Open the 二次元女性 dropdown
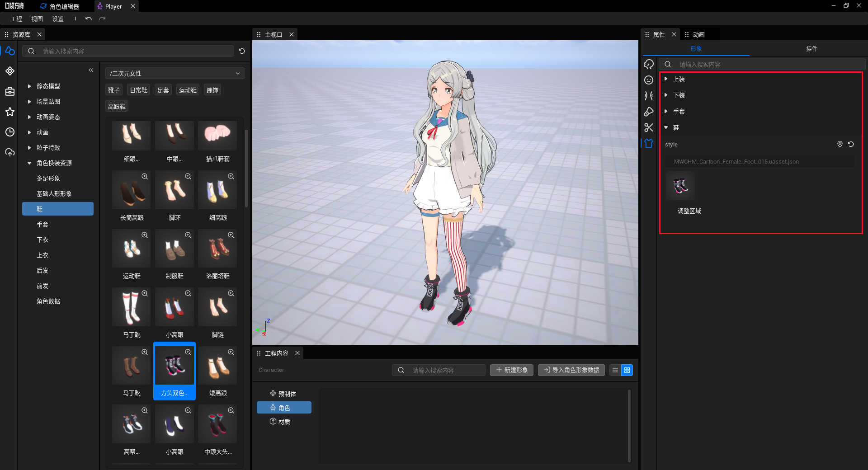 pyautogui.click(x=175, y=73)
